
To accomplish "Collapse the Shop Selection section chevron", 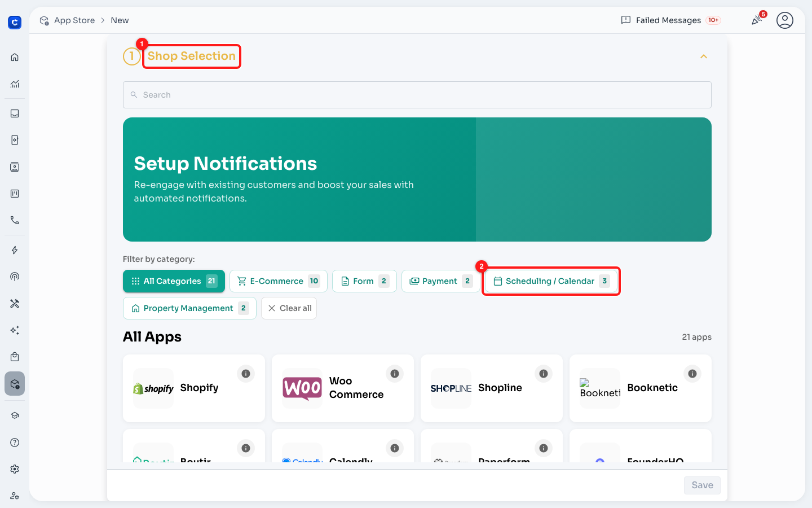I will (x=704, y=56).
